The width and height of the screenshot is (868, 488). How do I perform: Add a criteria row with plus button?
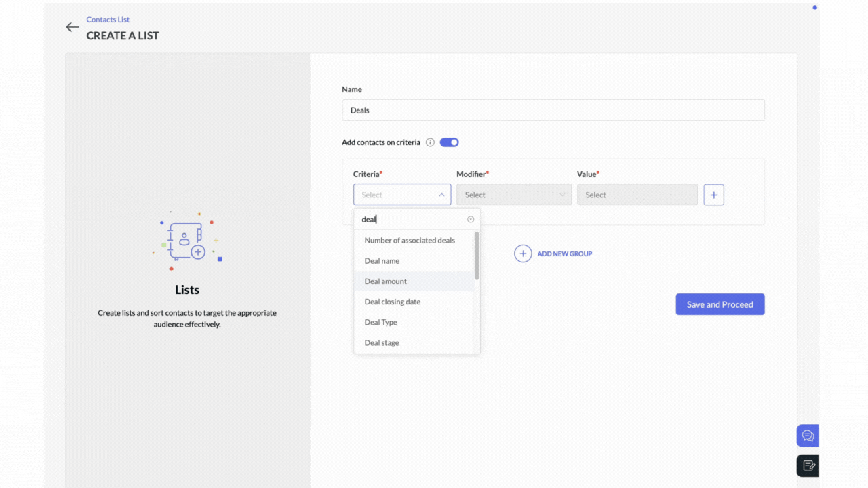[x=713, y=195]
